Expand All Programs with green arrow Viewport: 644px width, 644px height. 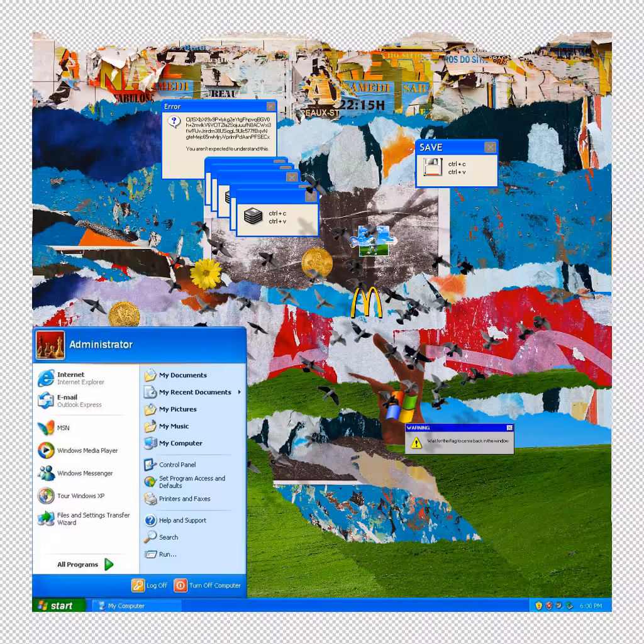[86, 564]
